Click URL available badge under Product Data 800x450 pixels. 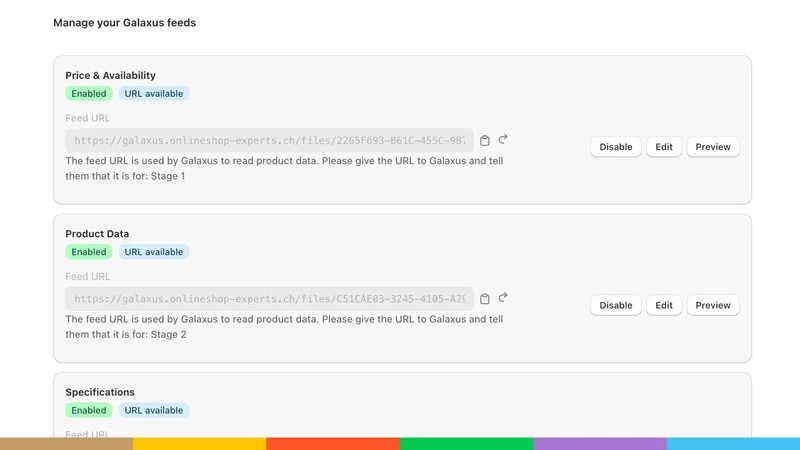(154, 252)
